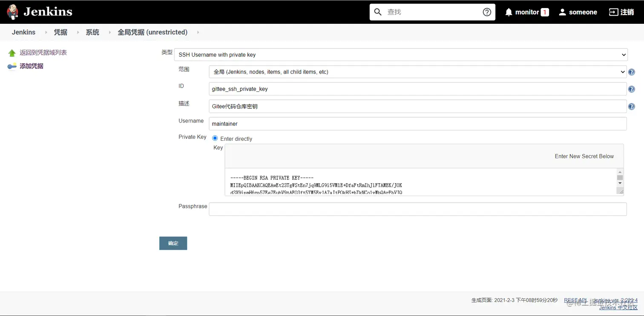The height and width of the screenshot is (316, 644).
Task: Click the 注销 logout link
Action: pyautogui.click(x=627, y=12)
